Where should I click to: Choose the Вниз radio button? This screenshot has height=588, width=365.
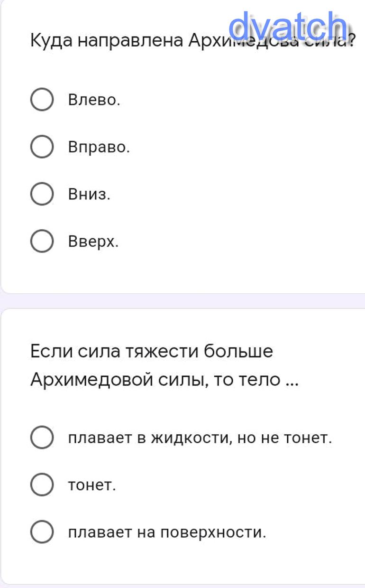pos(42,194)
